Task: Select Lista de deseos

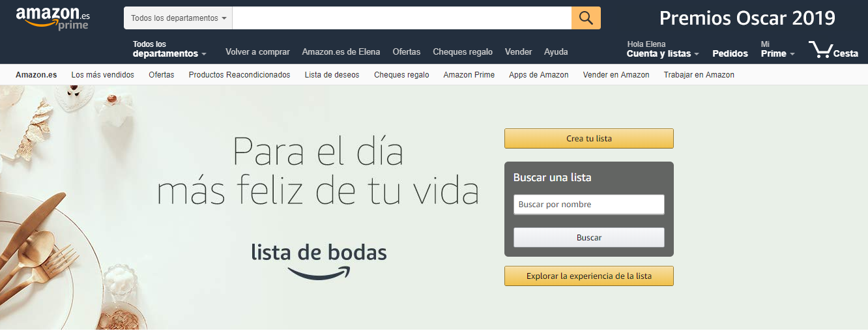Action: click(332, 75)
